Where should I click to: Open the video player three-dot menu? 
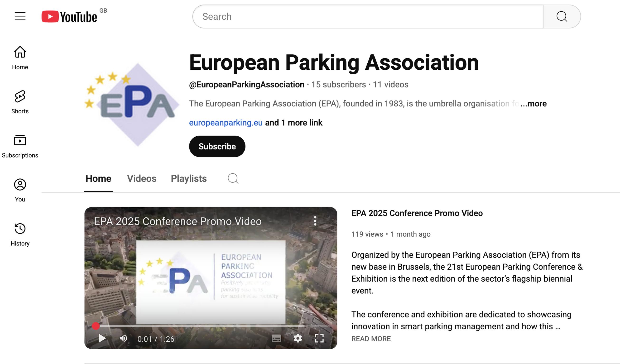[315, 221]
